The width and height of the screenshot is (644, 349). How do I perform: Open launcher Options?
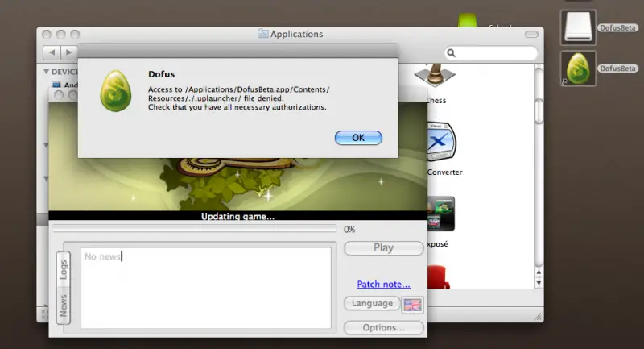[384, 327]
